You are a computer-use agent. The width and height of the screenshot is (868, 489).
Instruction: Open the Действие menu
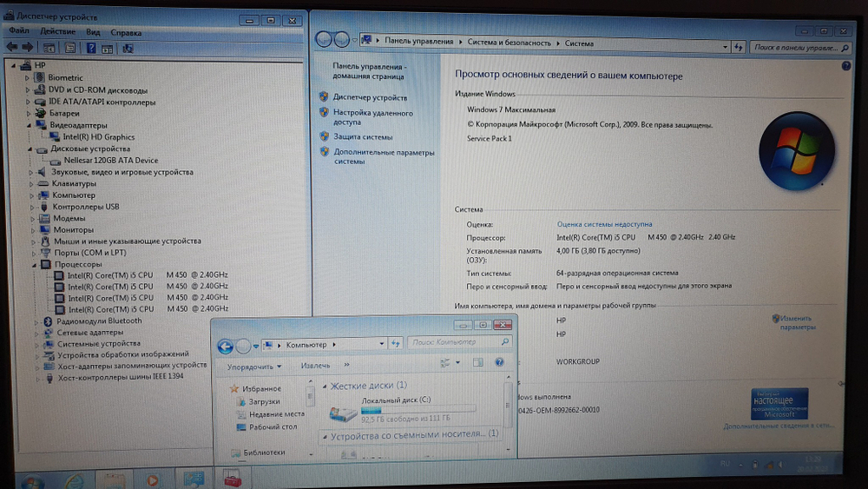click(57, 31)
